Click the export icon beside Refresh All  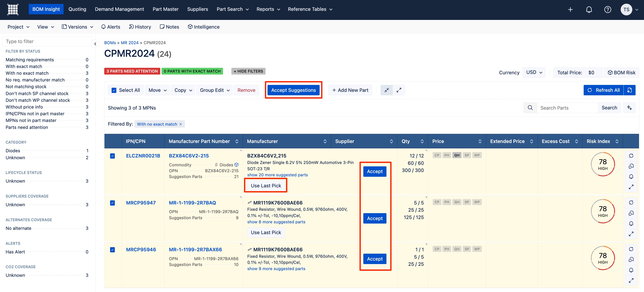point(630,90)
